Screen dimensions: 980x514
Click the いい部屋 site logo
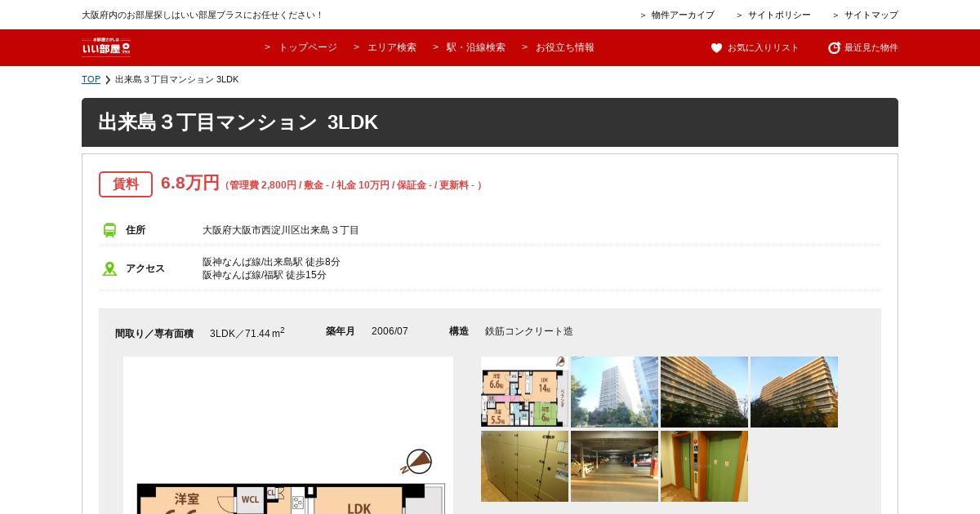point(106,47)
